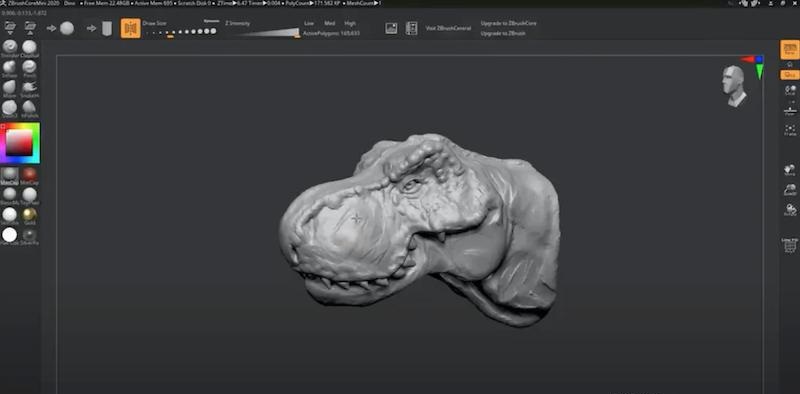Toggle the Symmetry button

pyautogui.click(x=131, y=28)
